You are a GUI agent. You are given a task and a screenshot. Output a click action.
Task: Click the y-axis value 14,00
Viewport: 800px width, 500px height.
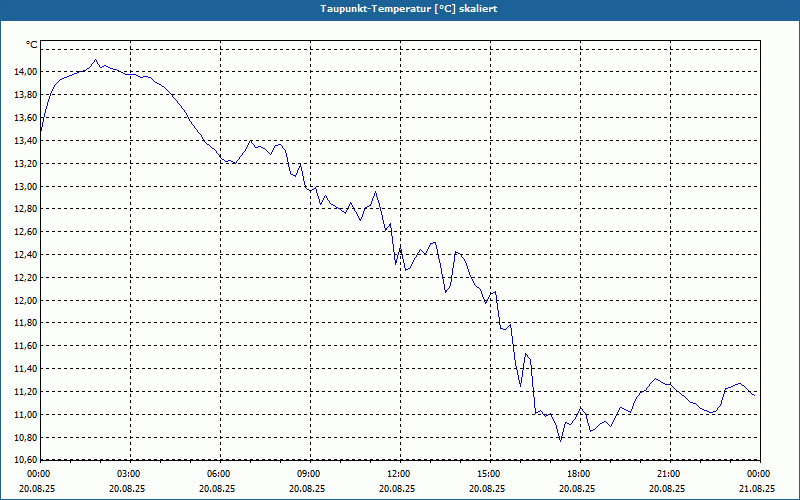pos(26,72)
